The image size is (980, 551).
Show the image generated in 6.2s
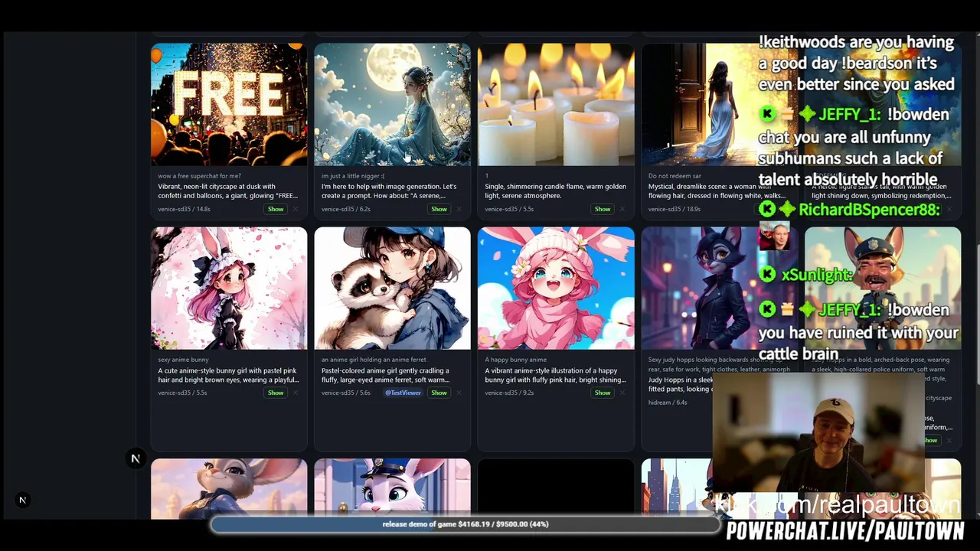pos(439,209)
